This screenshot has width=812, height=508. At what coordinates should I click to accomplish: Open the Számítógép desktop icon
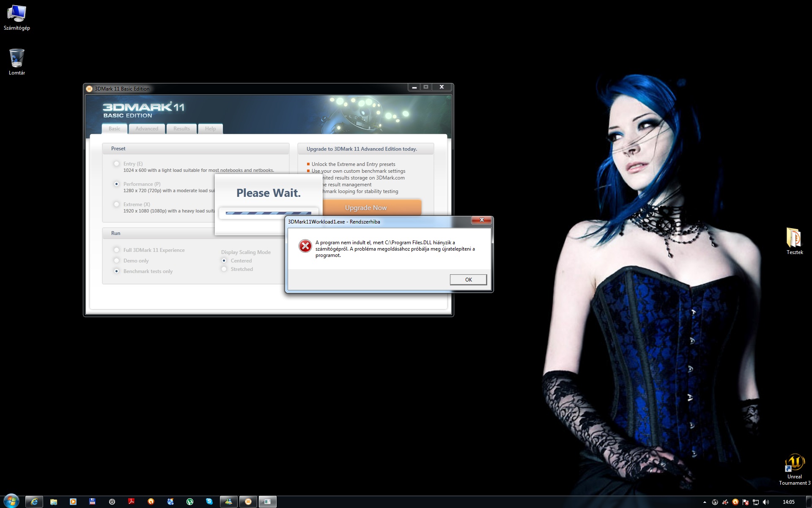click(x=17, y=14)
